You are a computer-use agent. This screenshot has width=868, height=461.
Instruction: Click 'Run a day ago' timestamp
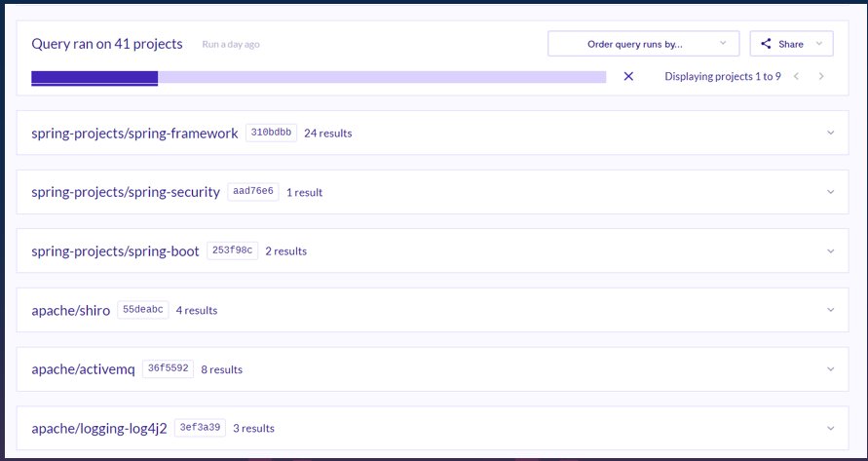[231, 44]
